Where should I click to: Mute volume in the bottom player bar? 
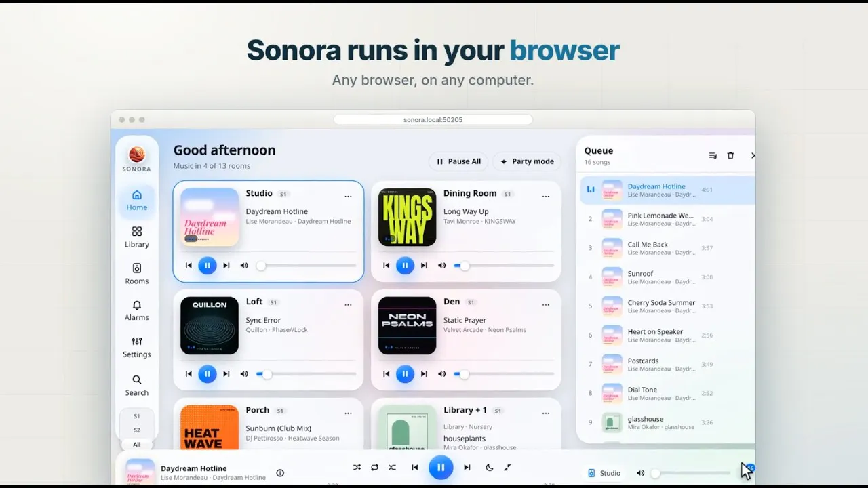[x=640, y=473]
